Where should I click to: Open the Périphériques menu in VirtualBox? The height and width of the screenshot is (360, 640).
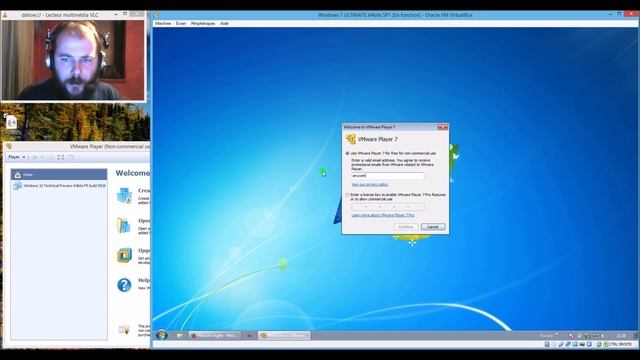pos(203,23)
